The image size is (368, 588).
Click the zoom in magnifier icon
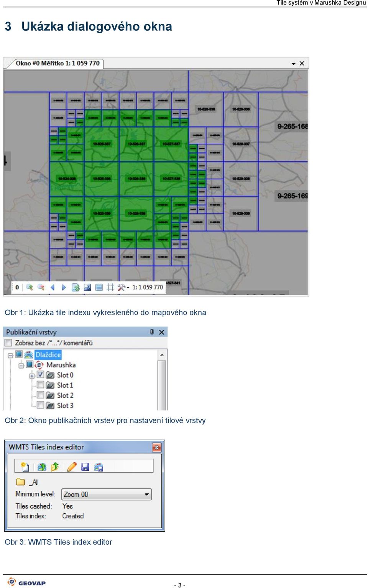coord(29,287)
